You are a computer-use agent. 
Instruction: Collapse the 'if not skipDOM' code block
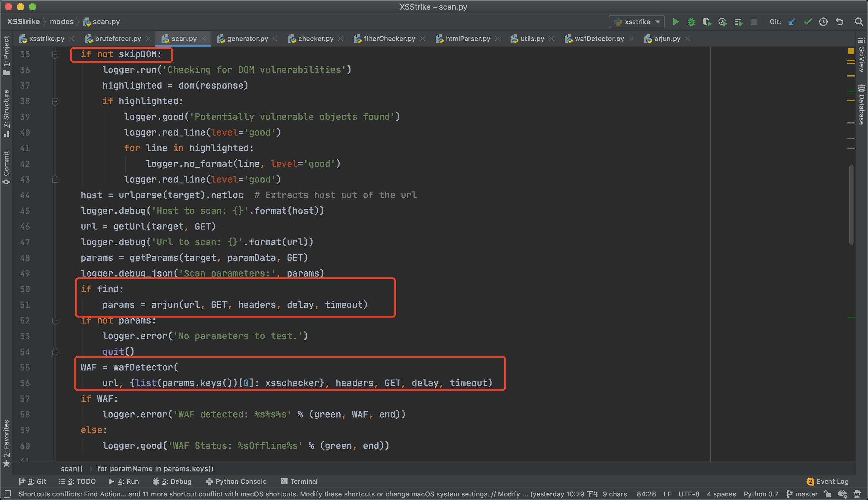(55, 54)
